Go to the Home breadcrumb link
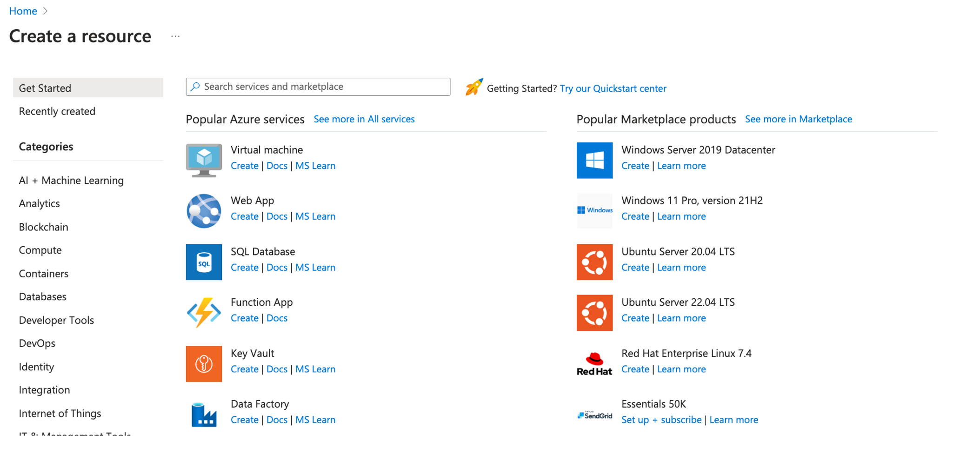The image size is (980, 457). [23, 11]
